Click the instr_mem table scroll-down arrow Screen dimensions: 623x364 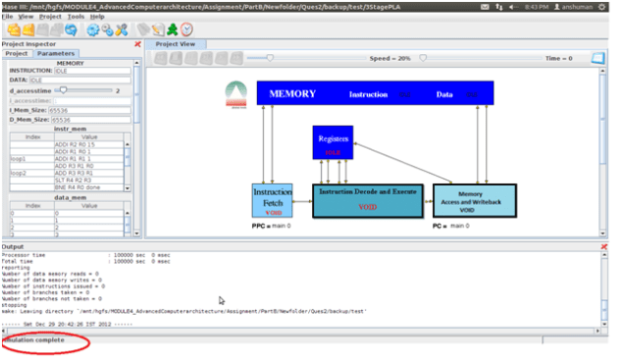128,188
